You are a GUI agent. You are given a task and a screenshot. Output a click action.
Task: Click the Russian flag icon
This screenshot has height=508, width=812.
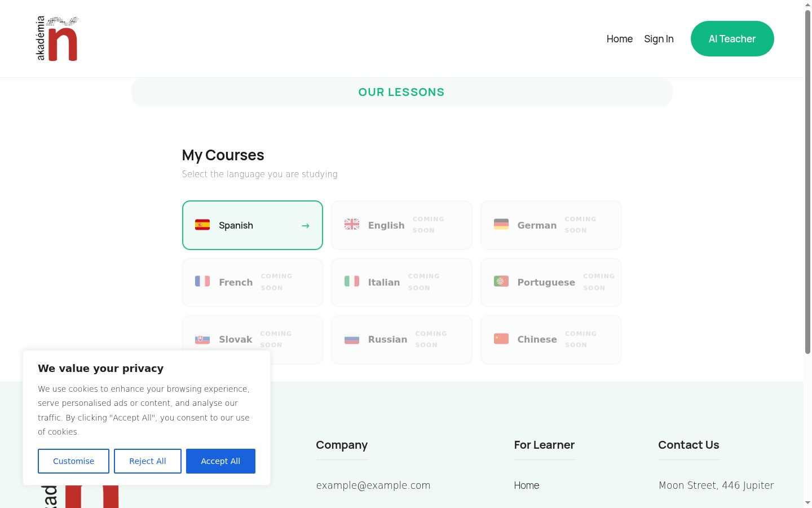(352, 339)
